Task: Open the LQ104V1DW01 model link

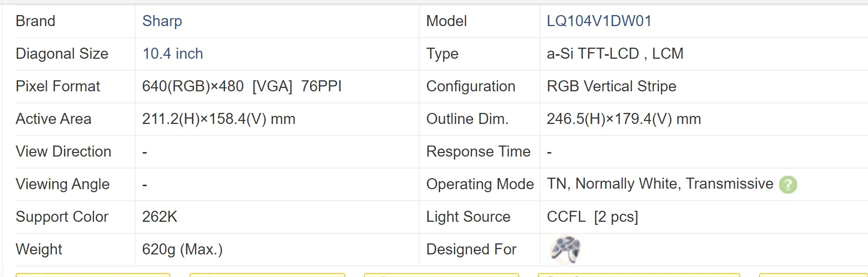Action: (x=599, y=21)
